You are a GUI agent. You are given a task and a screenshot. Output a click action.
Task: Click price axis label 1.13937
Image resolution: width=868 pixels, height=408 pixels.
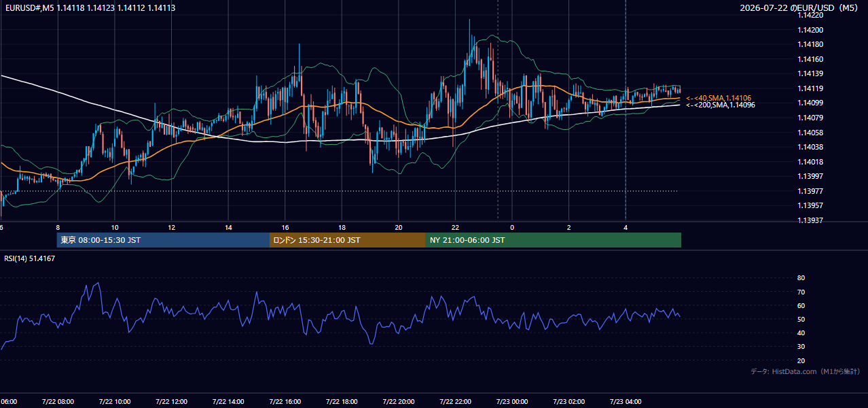tap(810, 220)
